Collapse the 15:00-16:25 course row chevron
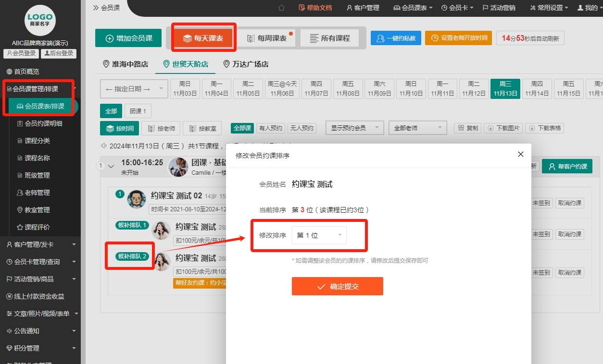Viewport: 603px width, 364px height. [x=111, y=166]
